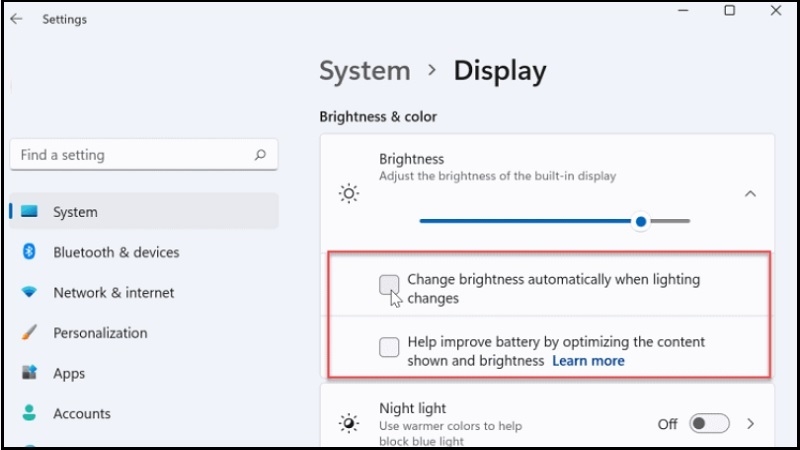This screenshot has height=450, width=800.
Task: Open Personalization settings page
Action: (x=100, y=333)
